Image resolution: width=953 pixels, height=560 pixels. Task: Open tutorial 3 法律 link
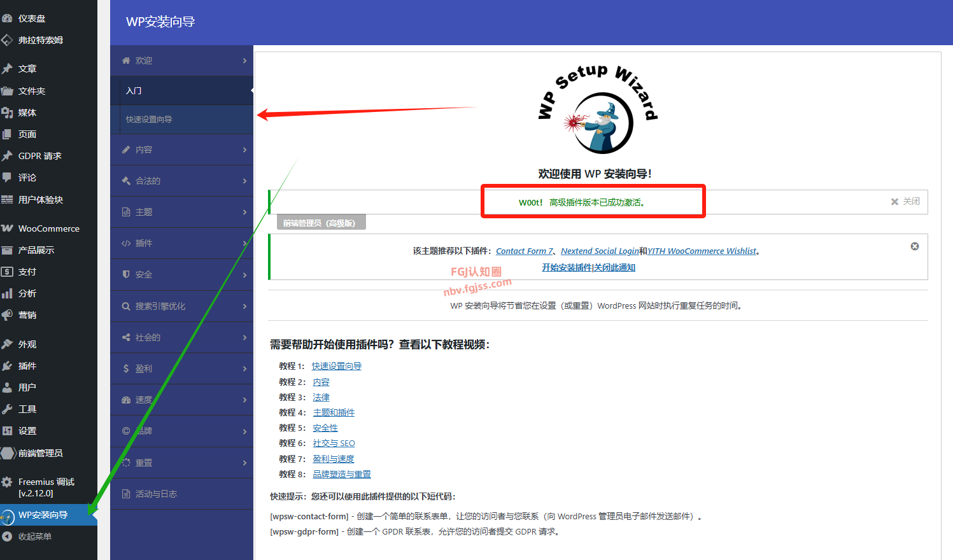(321, 397)
